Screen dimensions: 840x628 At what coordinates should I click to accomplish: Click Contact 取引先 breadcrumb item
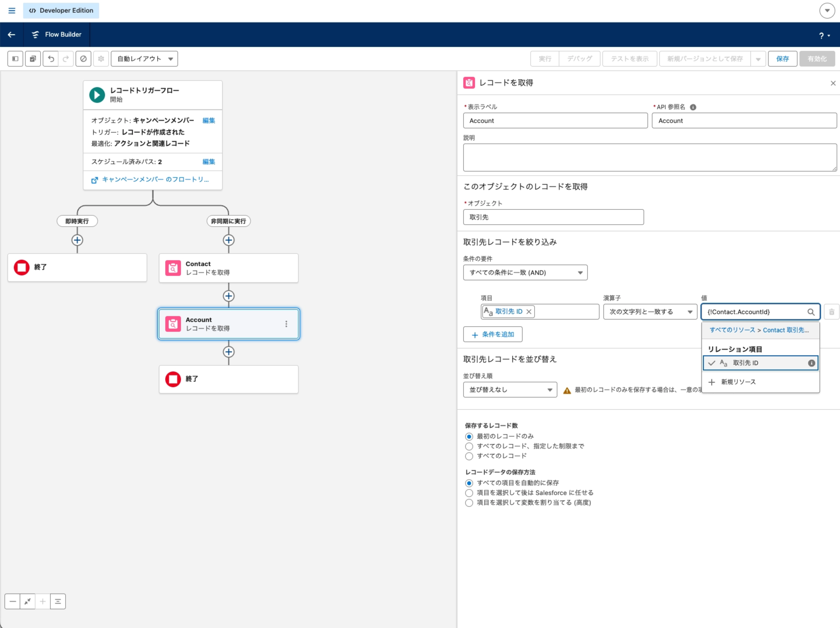click(x=786, y=330)
